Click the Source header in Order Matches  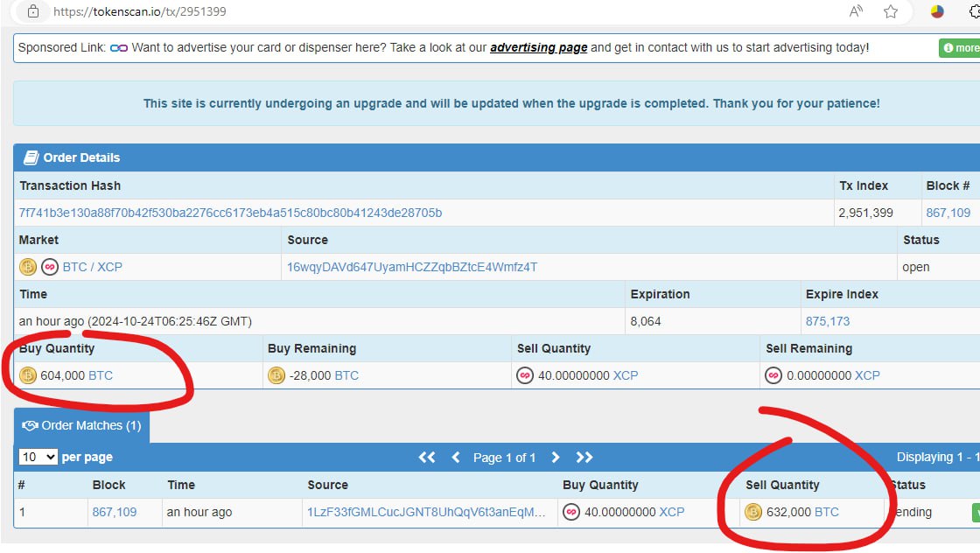(327, 485)
